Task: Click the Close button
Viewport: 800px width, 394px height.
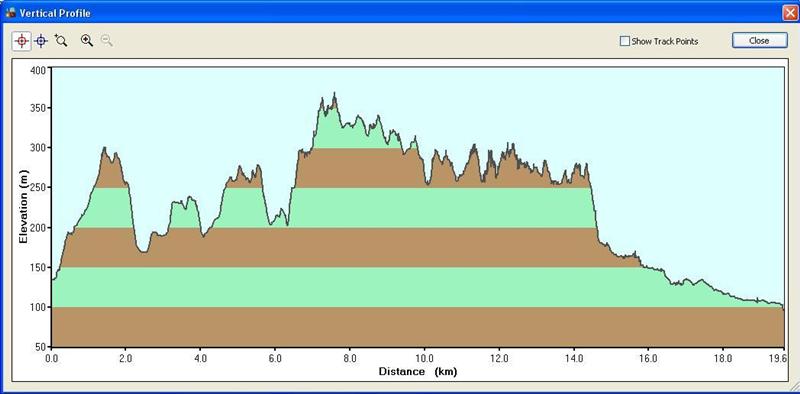Action: 759,41
